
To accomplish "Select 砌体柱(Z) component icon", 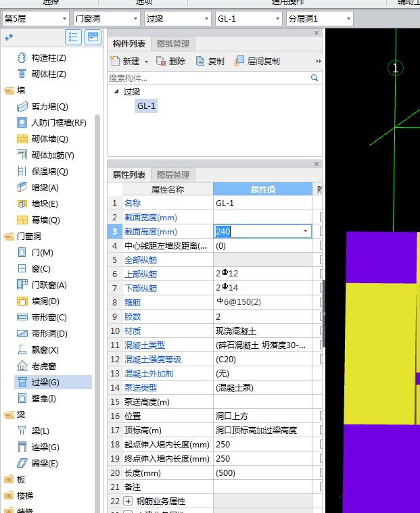I will [x=22, y=74].
